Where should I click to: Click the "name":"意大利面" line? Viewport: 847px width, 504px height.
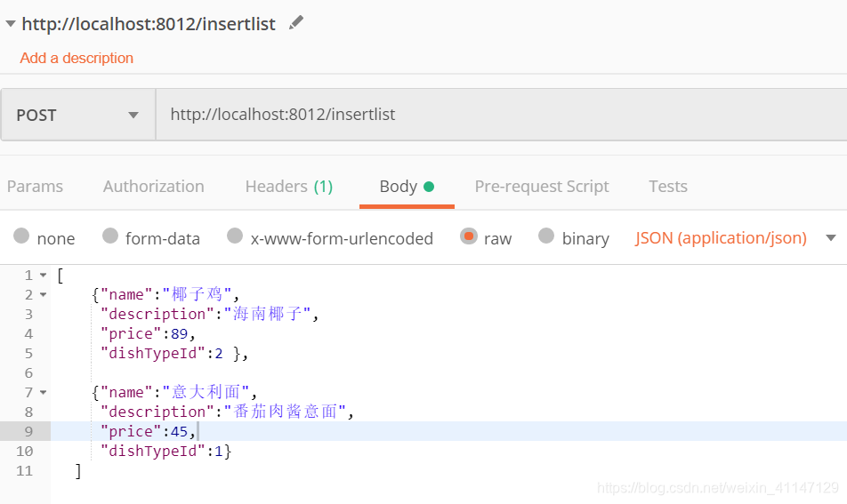(174, 392)
